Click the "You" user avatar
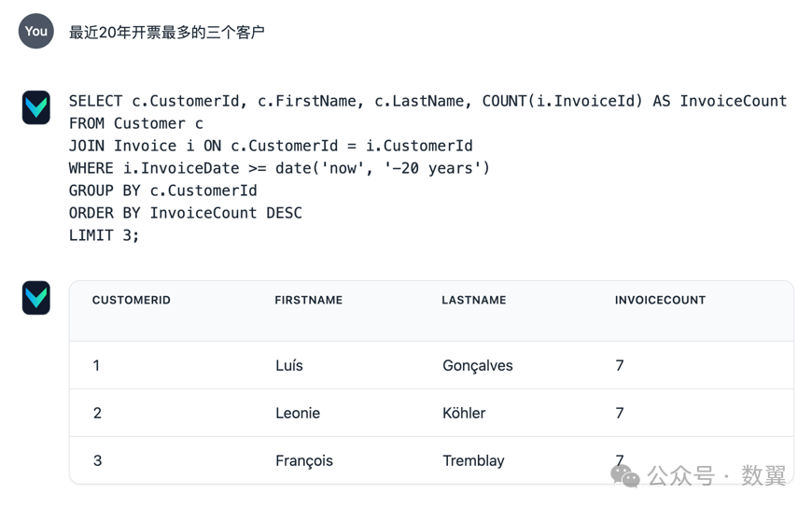This screenshot has width=812, height=508. (35, 32)
